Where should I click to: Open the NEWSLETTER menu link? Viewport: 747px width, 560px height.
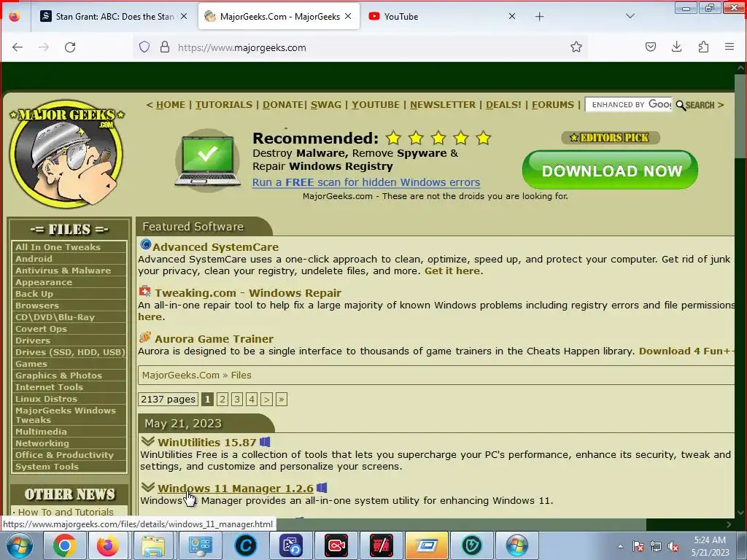pos(443,105)
